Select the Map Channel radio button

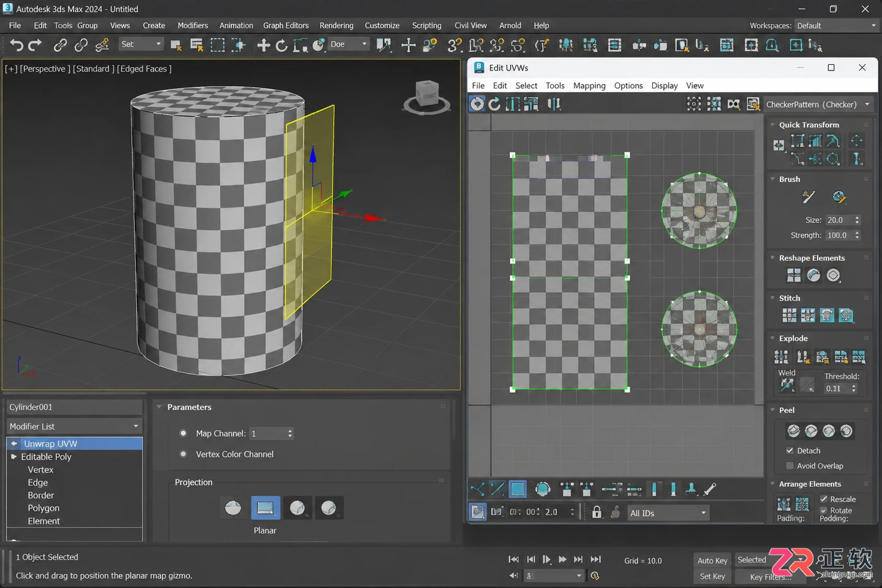[x=183, y=433]
